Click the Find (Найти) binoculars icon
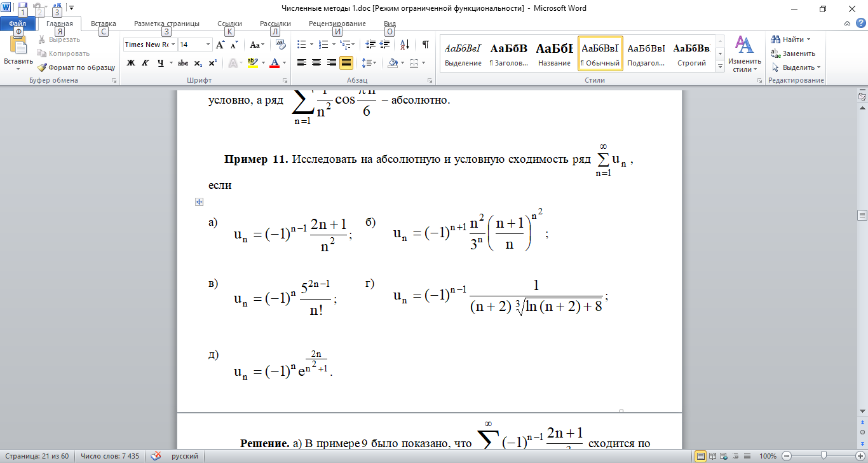The height and width of the screenshot is (463, 868). click(x=776, y=39)
